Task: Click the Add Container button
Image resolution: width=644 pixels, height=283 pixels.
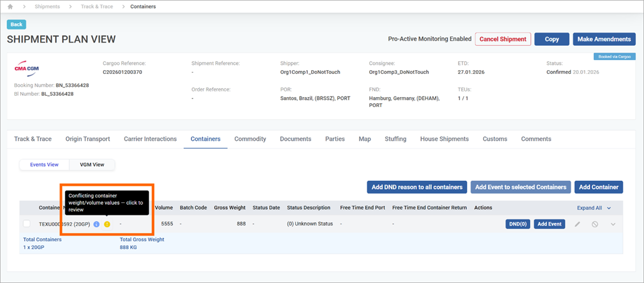Action: pos(598,187)
